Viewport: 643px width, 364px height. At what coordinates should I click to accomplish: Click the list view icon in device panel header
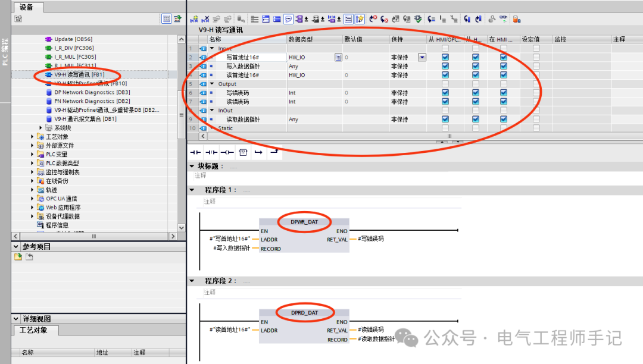167,18
